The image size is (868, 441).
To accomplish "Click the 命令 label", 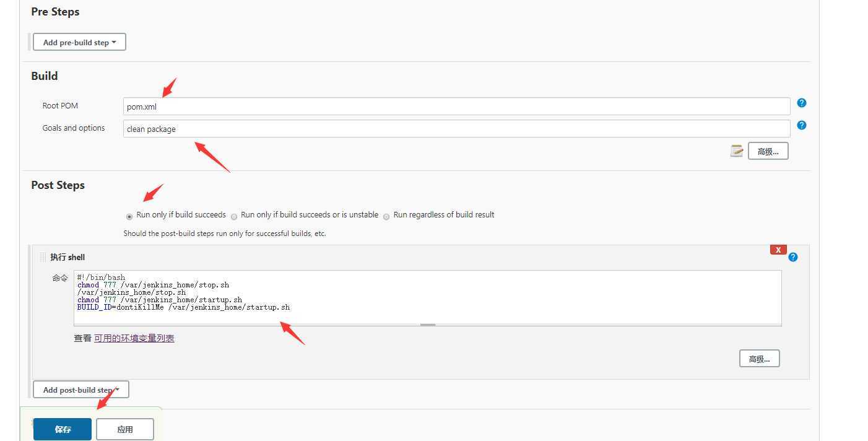I will [x=60, y=278].
